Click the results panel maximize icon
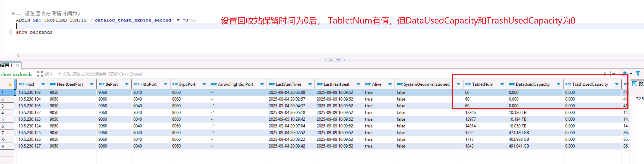 click(x=40, y=74)
